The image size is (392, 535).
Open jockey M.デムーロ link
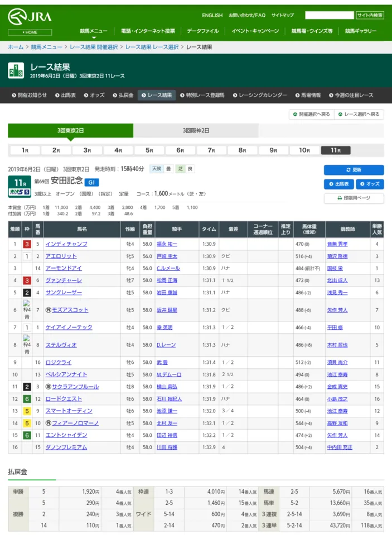tap(169, 374)
